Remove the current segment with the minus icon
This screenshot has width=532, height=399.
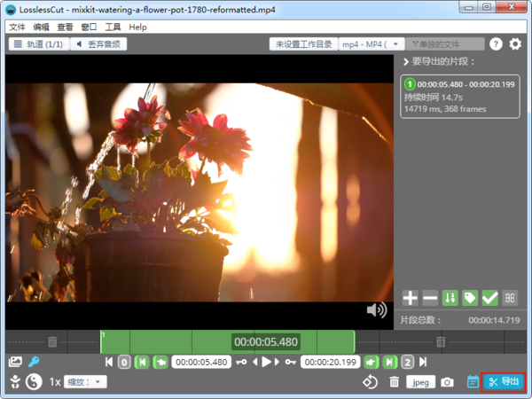tap(430, 298)
